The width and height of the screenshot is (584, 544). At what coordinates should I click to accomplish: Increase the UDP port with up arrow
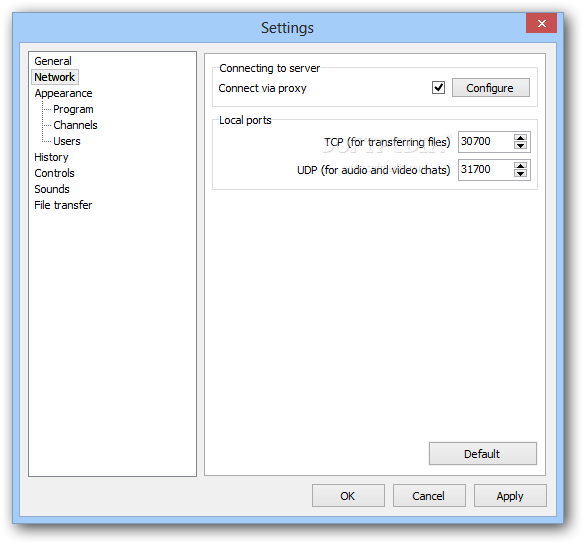coord(520,166)
